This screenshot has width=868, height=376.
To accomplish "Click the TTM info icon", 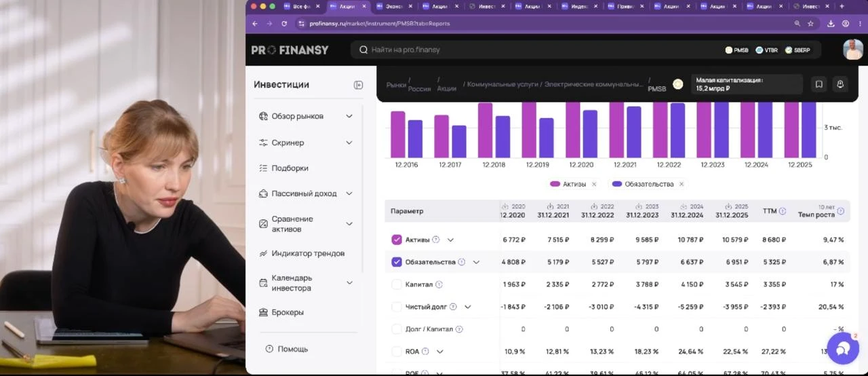I will 783,211.
